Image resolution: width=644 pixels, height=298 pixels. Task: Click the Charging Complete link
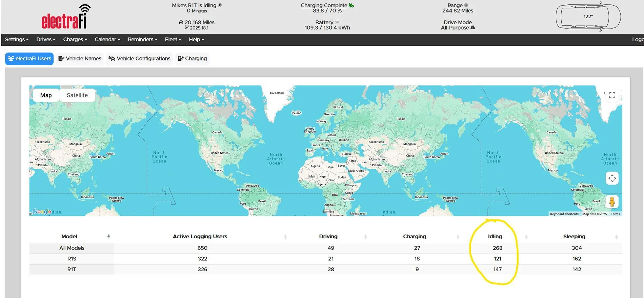click(324, 5)
